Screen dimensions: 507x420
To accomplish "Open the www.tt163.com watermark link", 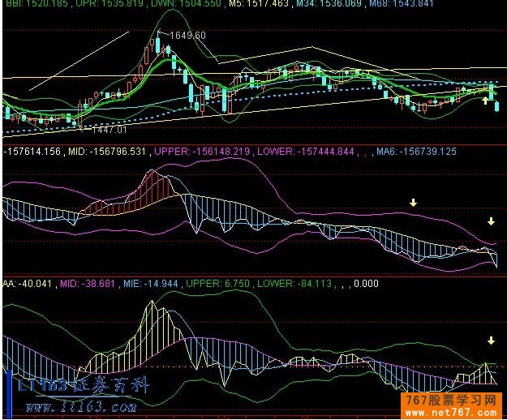I will [x=85, y=407].
